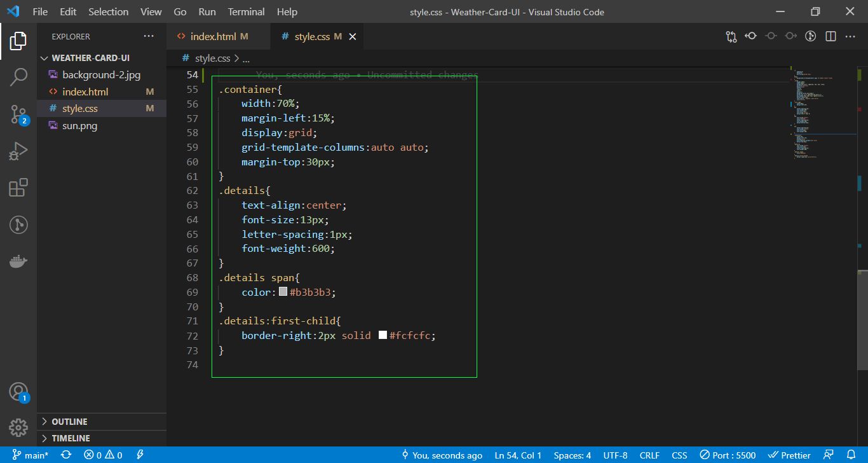Toggle GitLens file annotations icon
This screenshot has height=463, width=868.
coord(810,36)
